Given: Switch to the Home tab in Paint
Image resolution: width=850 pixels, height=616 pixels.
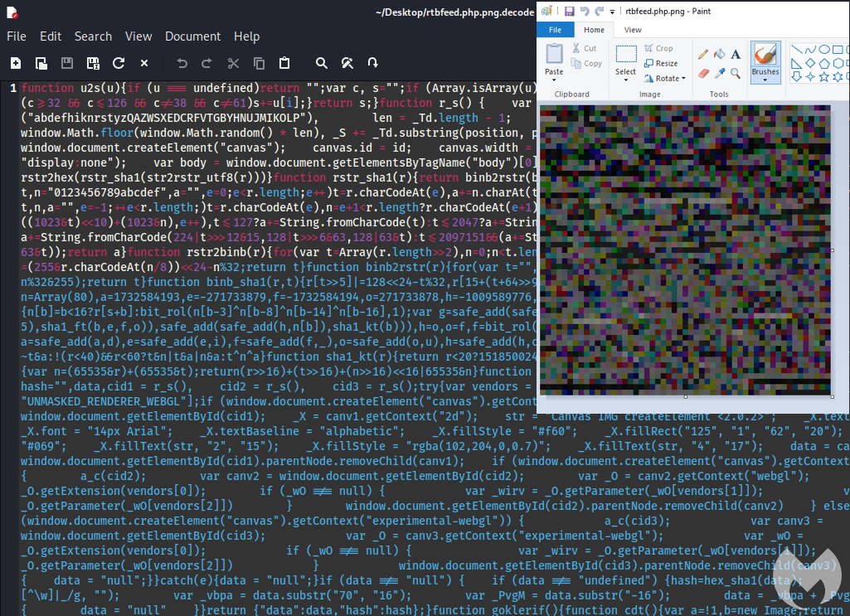Looking at the screenshot, I should pos(594,30).
